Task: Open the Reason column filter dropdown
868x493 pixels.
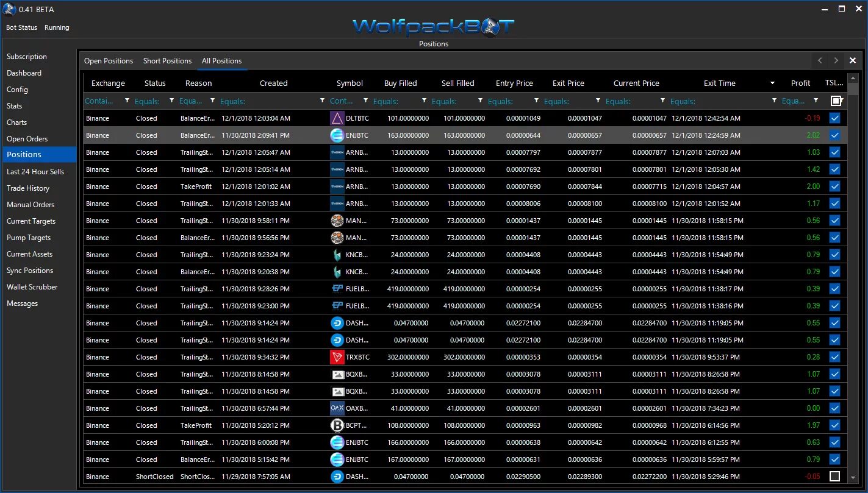Action: 212,101
